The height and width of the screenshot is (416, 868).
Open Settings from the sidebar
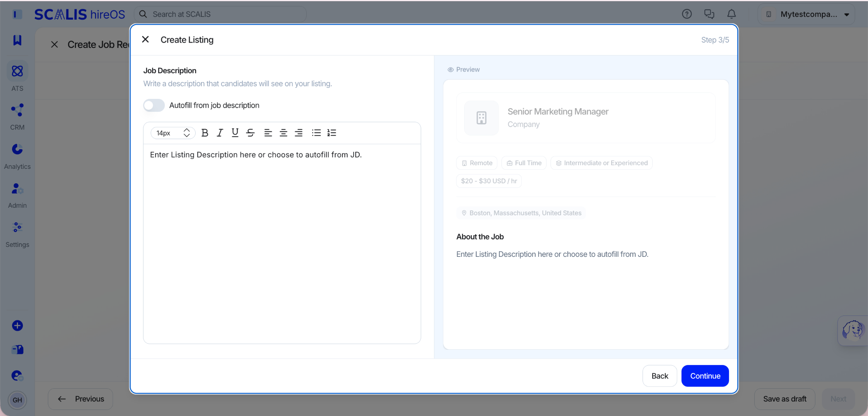(x=17, y=234)
